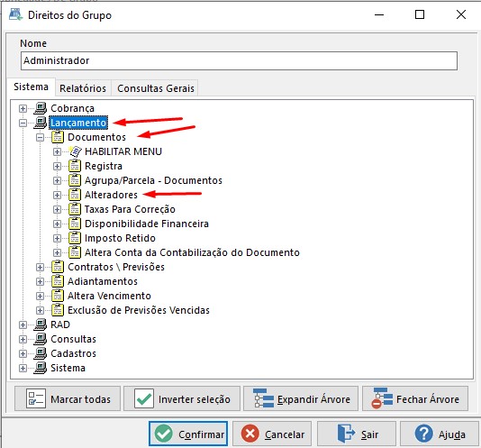This screenshot has height=448, width=481.
Task: Select the Consultas tree item label
Action: coord(73,339)
